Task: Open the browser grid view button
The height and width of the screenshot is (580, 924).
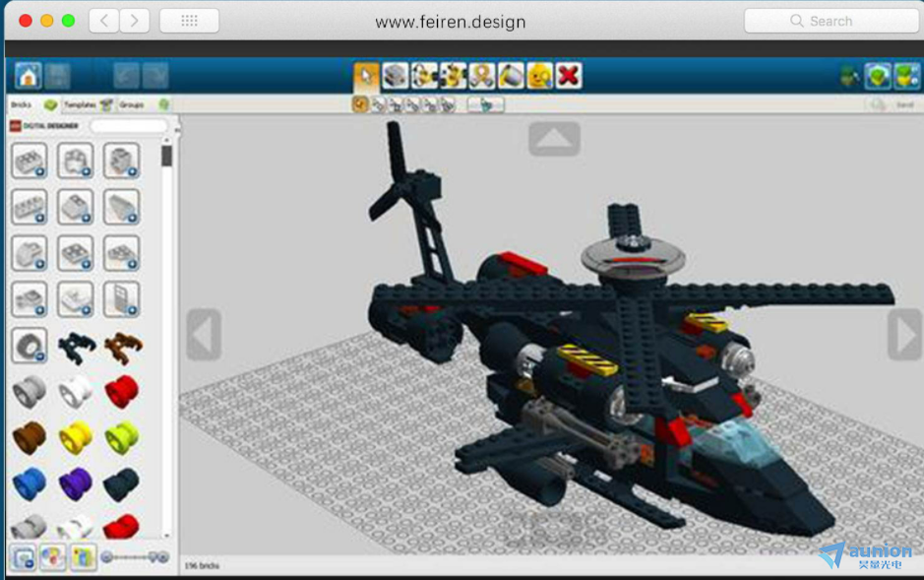Action: coord(189,22)
